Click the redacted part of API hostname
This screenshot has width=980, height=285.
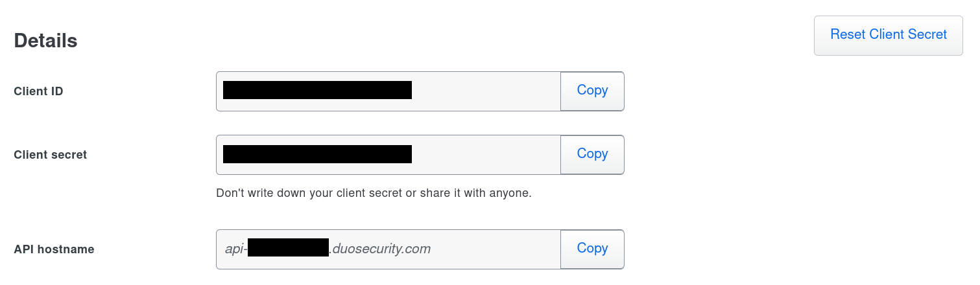click(x=288, y=248)
